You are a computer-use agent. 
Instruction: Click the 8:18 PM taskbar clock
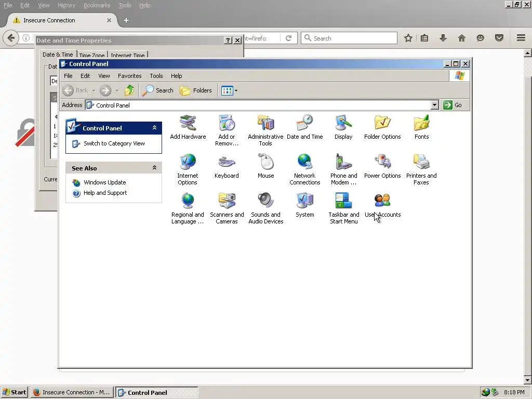coord(514,392)
